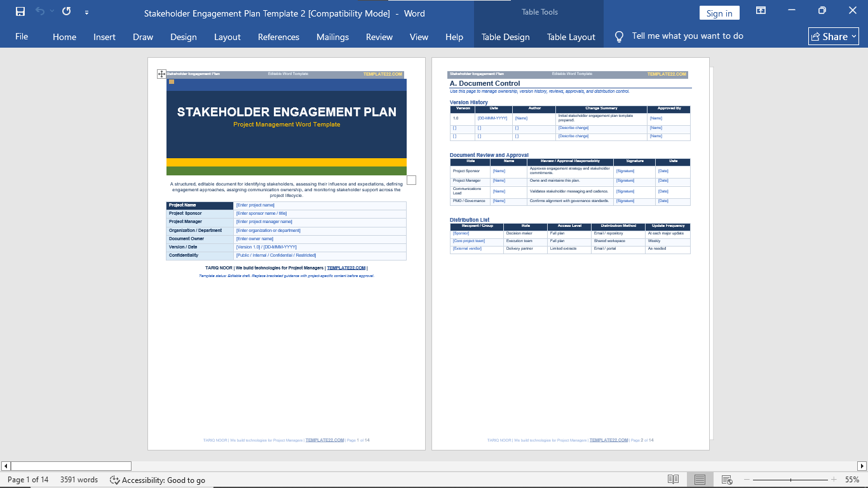This screenshot has width=868, height=488.
Task: Click the [Enter project manager name] cell
Action: [320, 222]
